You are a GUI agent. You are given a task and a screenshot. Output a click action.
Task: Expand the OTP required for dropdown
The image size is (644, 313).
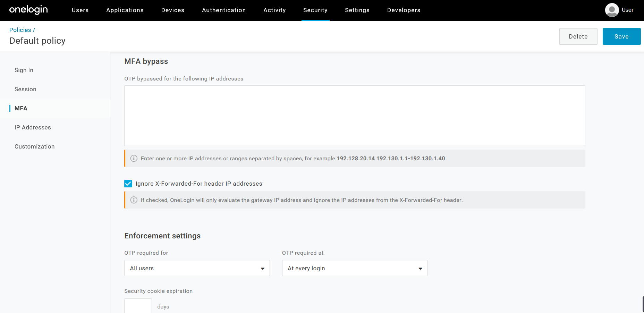(197, 268)
